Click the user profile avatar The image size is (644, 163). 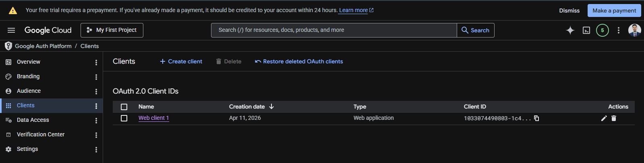tap(634, 30)
